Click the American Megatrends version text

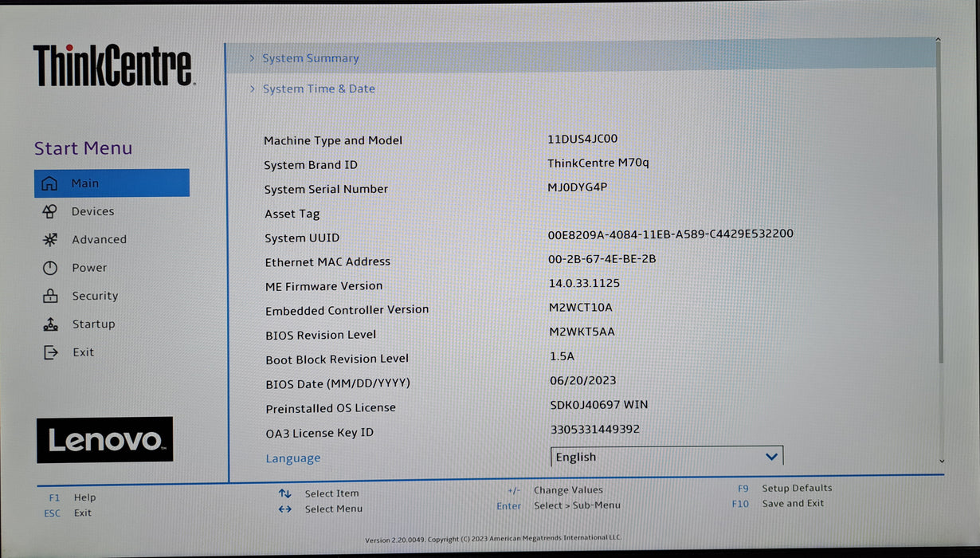(x=493, y=540)
